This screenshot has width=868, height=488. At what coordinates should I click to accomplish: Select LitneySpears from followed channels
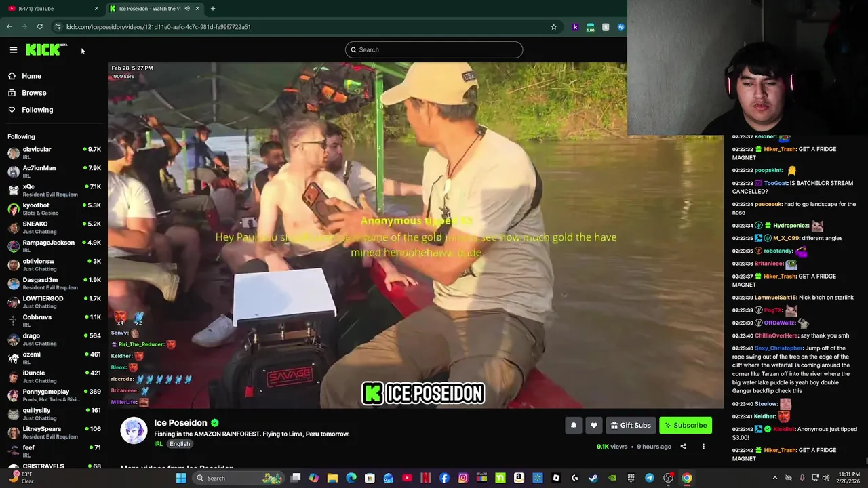pos(54,432)
